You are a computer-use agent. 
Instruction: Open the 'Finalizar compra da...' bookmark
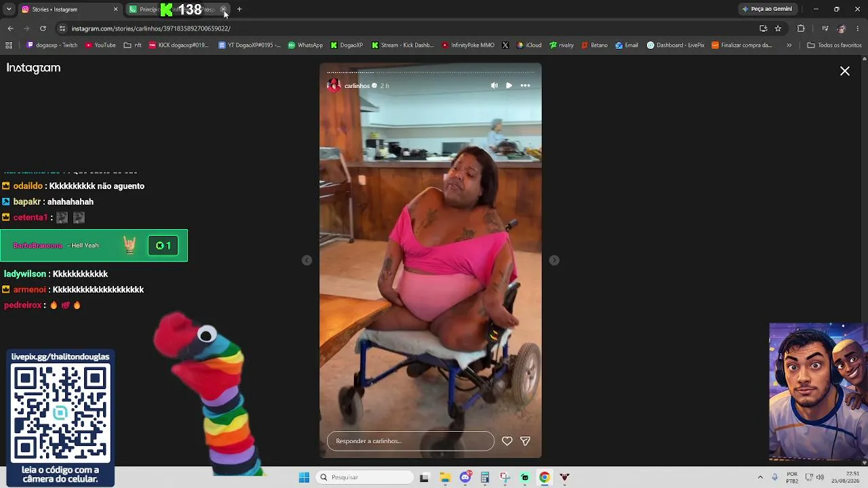click(742, 45)
